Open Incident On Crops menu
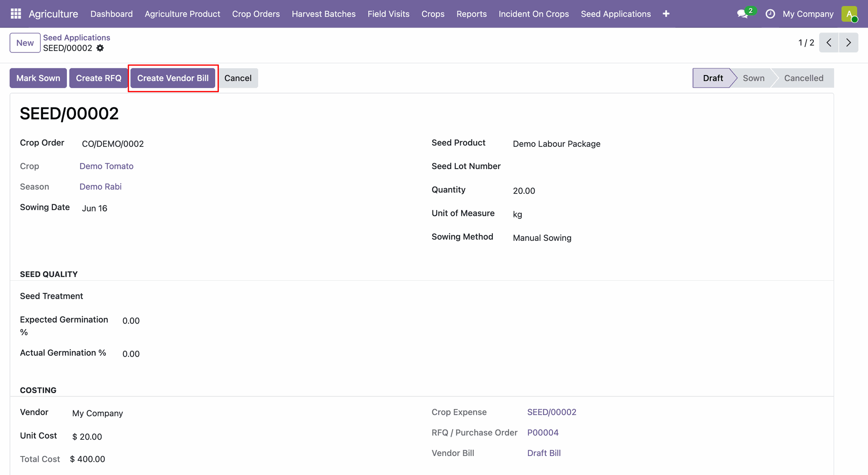 click(x=533, y=14)
